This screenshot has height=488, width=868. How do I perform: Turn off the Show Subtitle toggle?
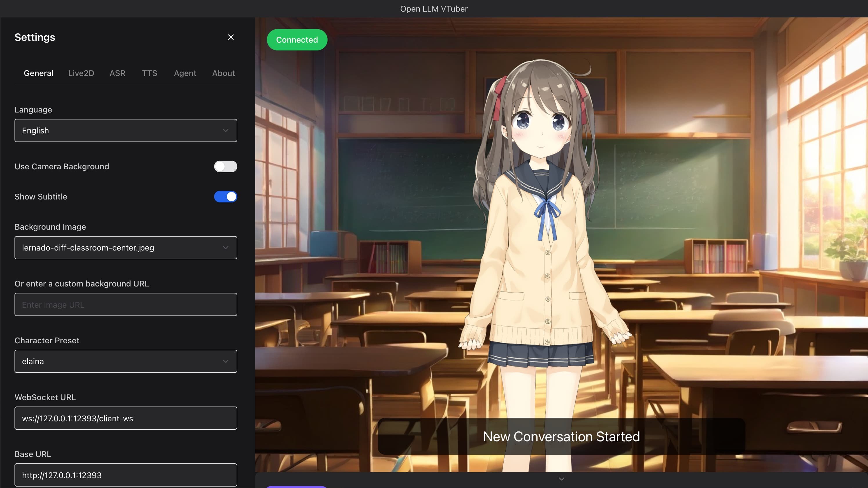[x=225, y=197]
